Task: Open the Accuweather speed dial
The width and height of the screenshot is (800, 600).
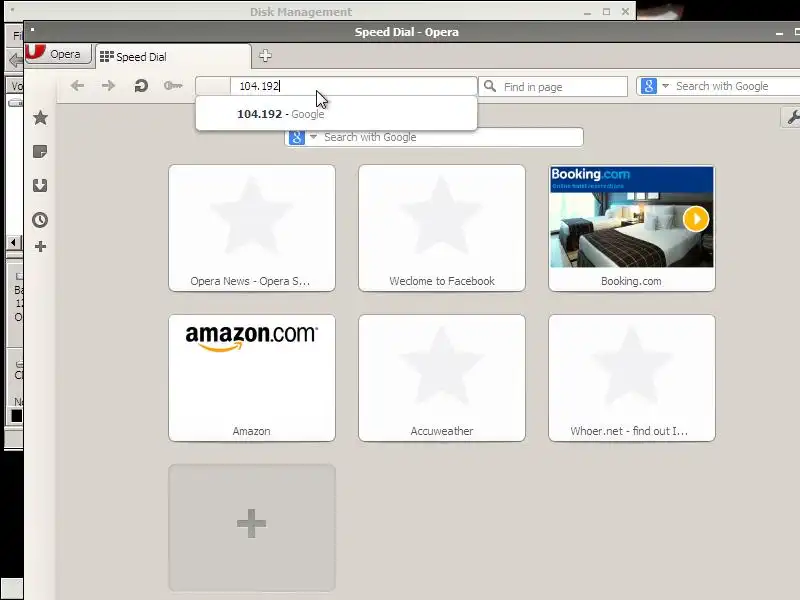Action: pyautogui.click(x=442, y=378)
